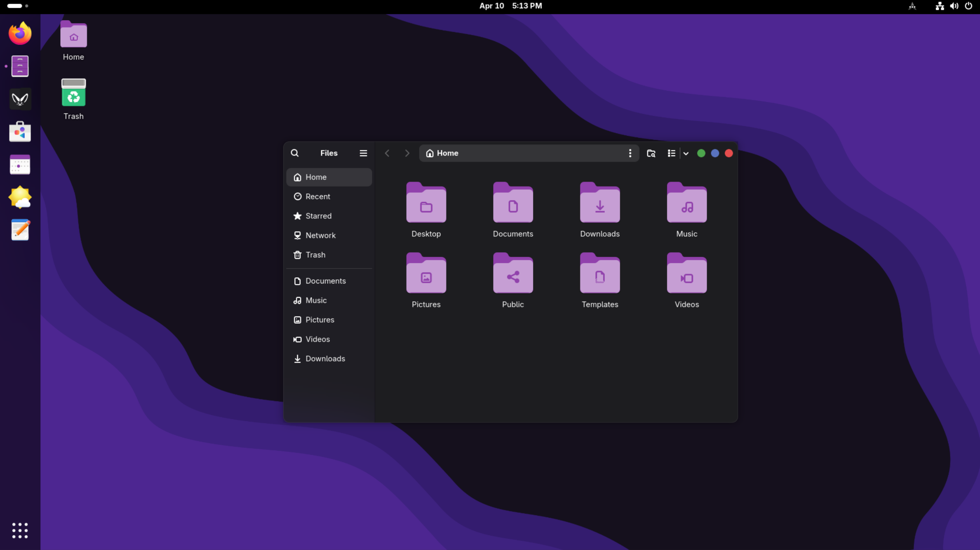The image size is (980, 550).
Task: Open Trash in the Files sidebar
Action: pos(329,255)
